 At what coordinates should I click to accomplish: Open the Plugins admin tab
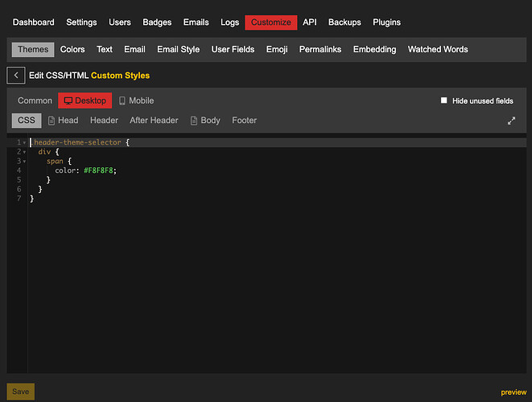(387, 23)
